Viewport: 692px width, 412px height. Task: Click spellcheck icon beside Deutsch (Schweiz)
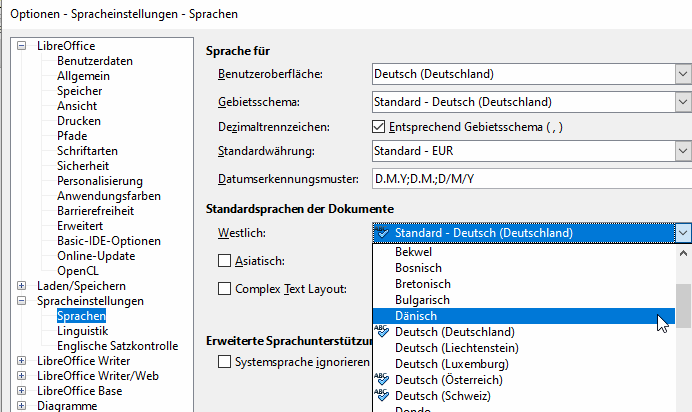pyautogui.click(x=382, y=395)
